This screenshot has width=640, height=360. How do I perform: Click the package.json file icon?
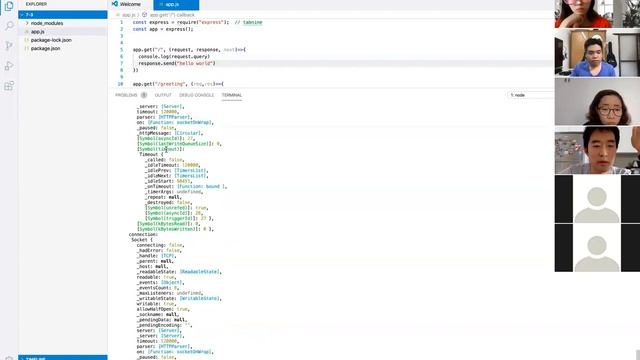pos(27,48)
